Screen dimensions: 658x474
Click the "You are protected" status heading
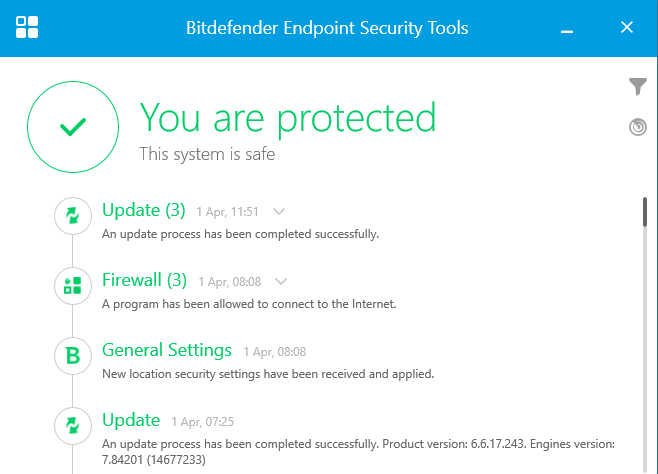[x=288, y=118]
